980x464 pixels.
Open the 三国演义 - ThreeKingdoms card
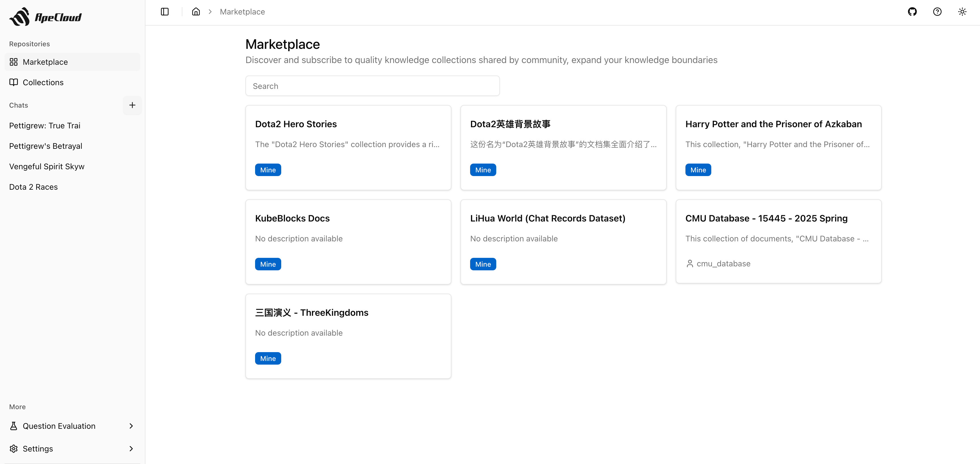pyautogui.click(x=348, y=336)
